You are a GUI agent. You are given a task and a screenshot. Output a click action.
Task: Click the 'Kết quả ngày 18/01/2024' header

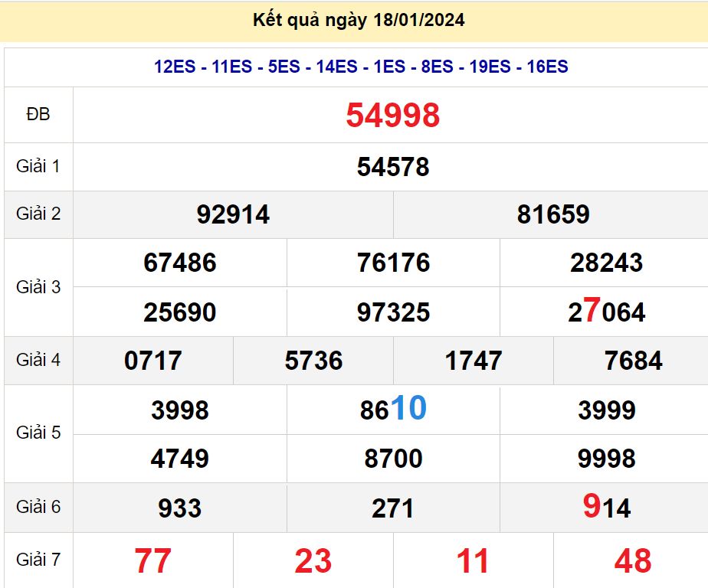(359, 20)
